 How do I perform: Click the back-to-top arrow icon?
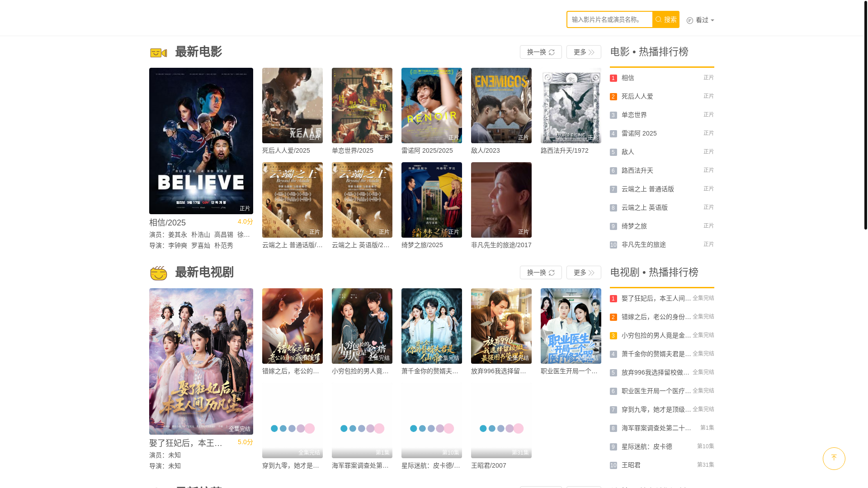coord(834,458)
